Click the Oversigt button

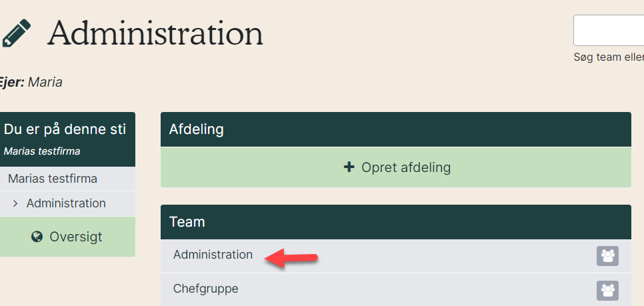67,237
